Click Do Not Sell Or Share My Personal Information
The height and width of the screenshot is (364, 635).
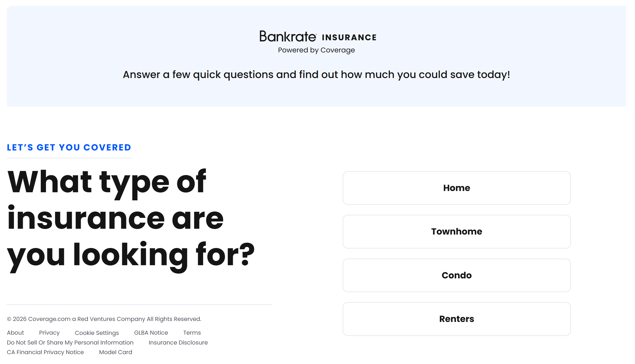70,342
